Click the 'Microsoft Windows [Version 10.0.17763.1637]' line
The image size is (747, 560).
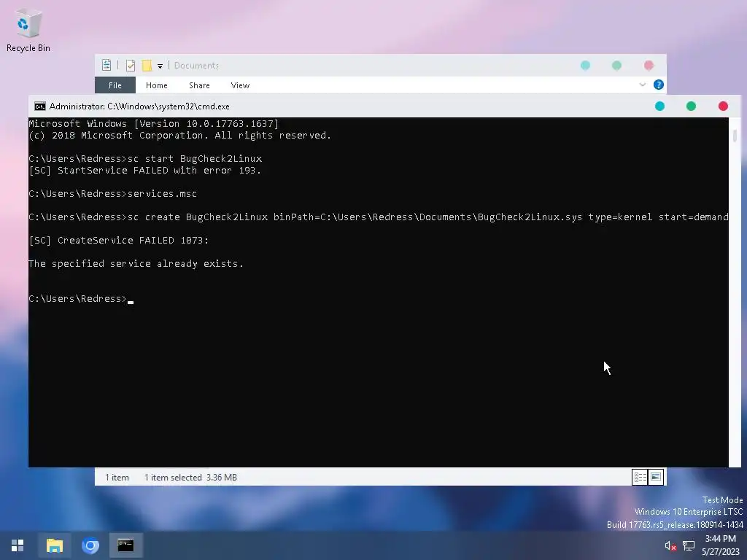(153, 124)
